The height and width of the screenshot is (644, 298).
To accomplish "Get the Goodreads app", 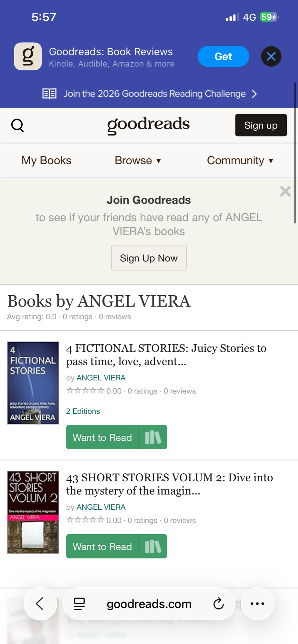I will click(223, 57).
